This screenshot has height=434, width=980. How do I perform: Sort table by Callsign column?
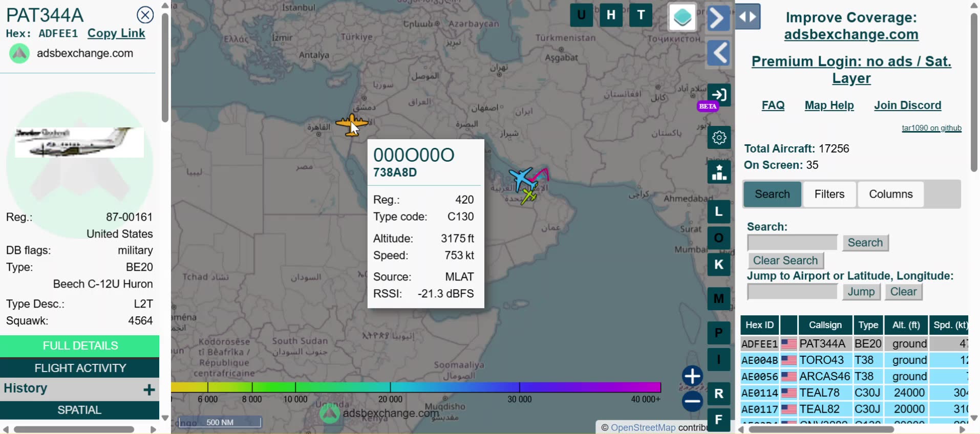(825, 325)
